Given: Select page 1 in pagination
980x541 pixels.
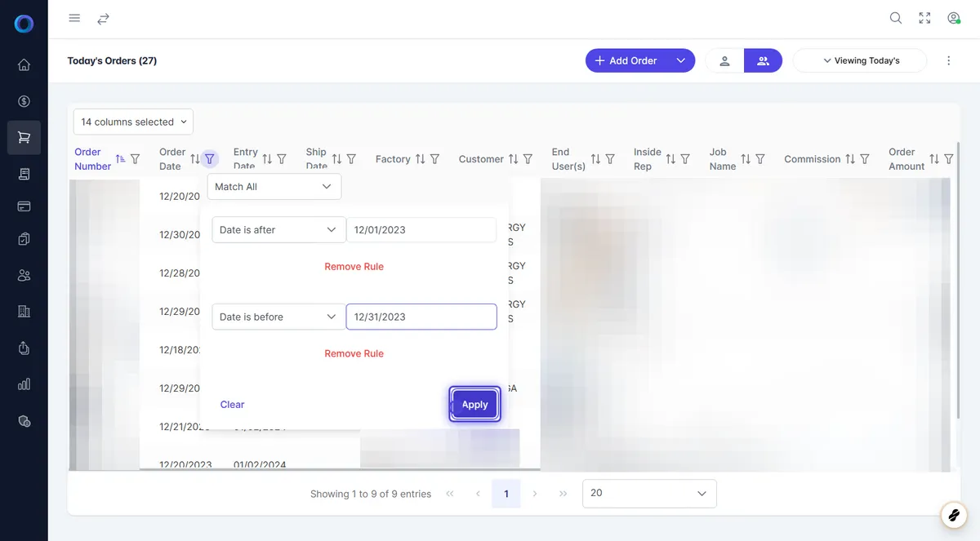Looking at the screenshot, I should click(506, 494).
